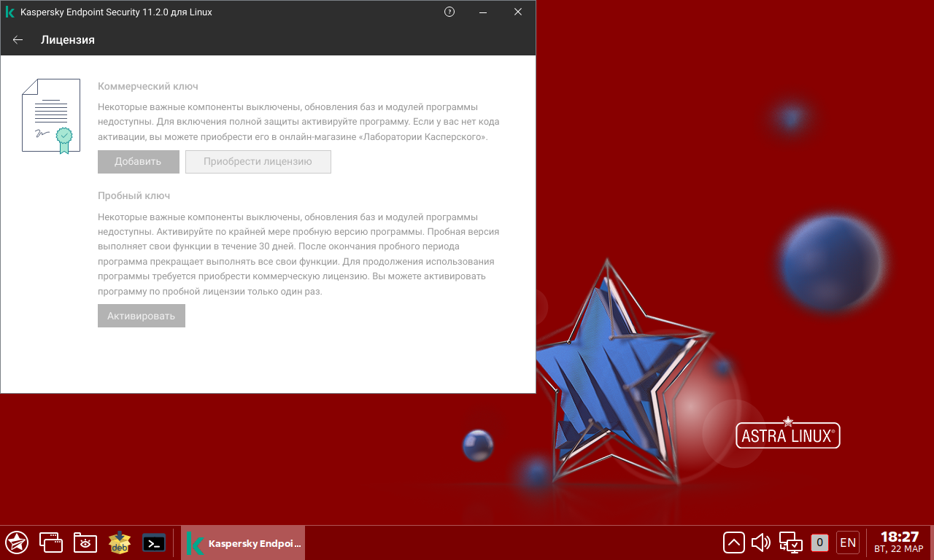
Task: Select the Kaspersky Endpoint taskbar entry
Action: click(243, 543)
